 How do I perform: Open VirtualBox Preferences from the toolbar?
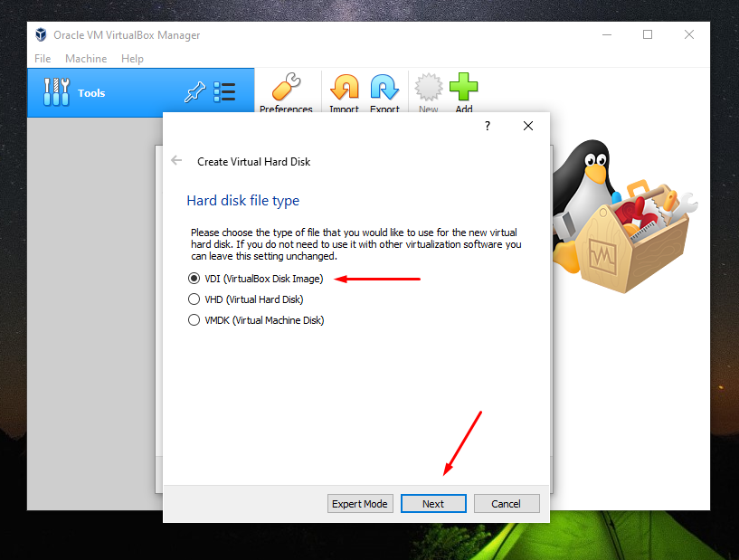287,90
